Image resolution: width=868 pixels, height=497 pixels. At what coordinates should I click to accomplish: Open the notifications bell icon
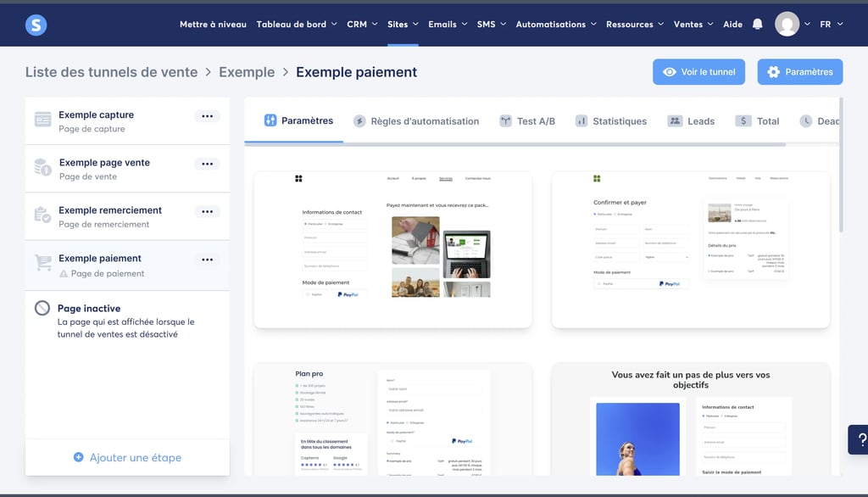click(x=759, y=24)
